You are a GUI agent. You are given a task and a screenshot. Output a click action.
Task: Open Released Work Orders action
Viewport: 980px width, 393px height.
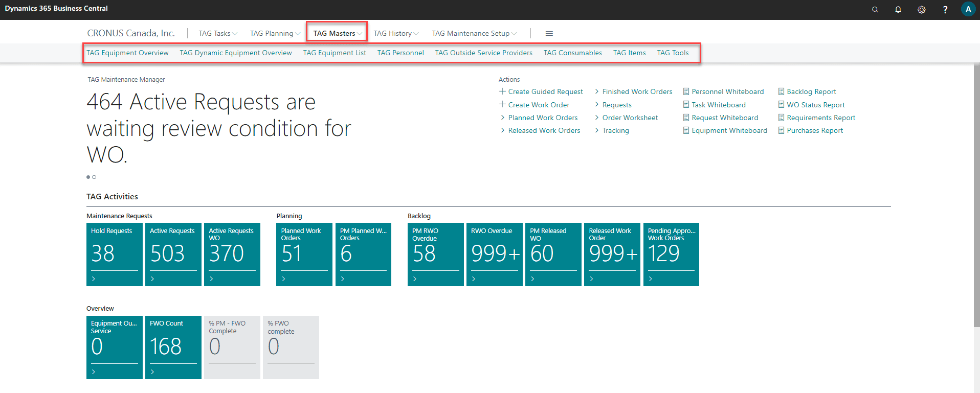tap(544, 130)
